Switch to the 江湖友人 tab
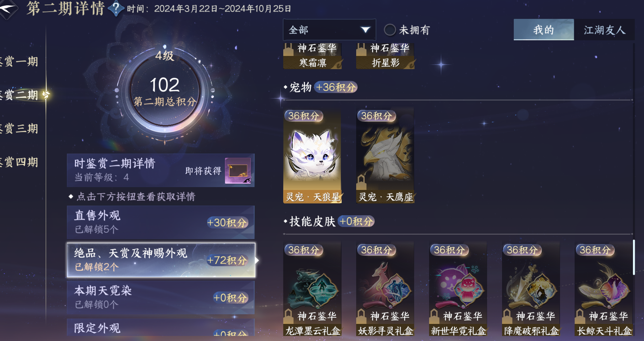The image size is (644, 341). pos(604,30)
